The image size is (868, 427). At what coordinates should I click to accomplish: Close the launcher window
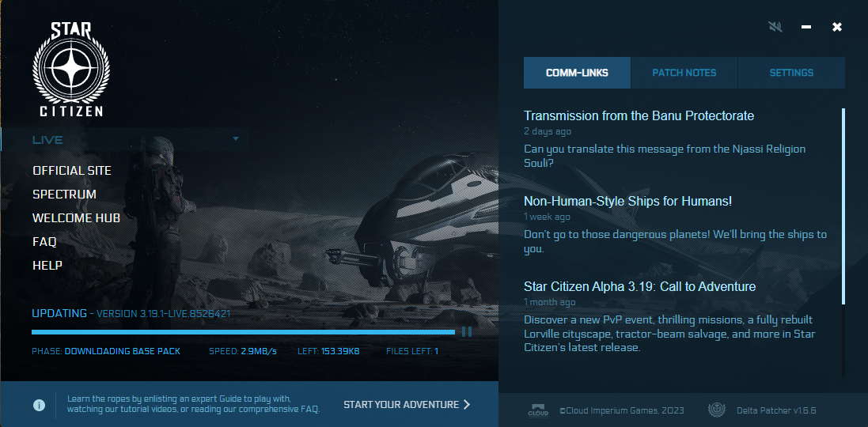click(x=837, y=27)
